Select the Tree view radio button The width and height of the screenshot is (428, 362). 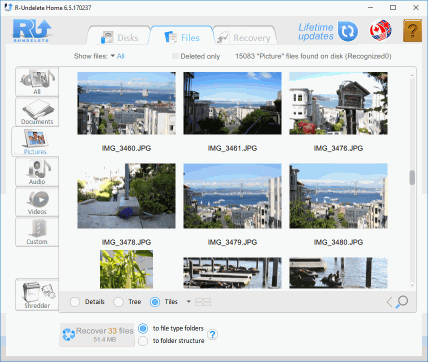tap(118, 302)
